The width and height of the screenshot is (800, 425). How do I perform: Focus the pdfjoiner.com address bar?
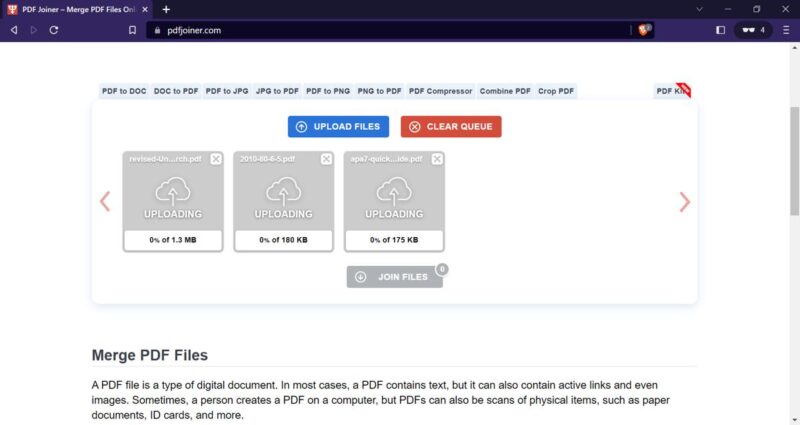(388, 30)
